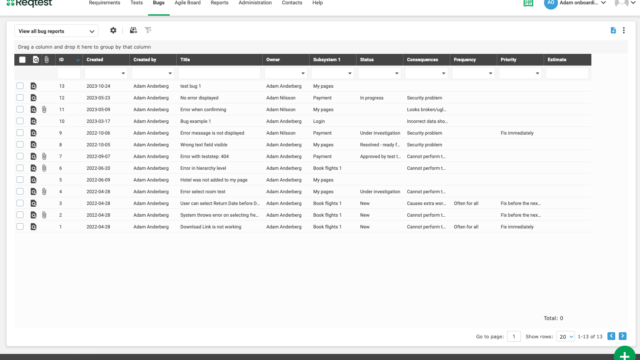Check the box for bug 13
Image resolution: width=640 pixels, height=360 pixels.
tap(20, 86)
